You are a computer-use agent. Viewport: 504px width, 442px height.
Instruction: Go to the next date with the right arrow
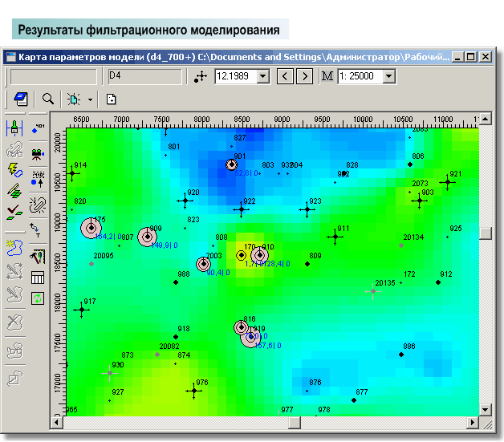pyautogui.click(x=304, y=76)
